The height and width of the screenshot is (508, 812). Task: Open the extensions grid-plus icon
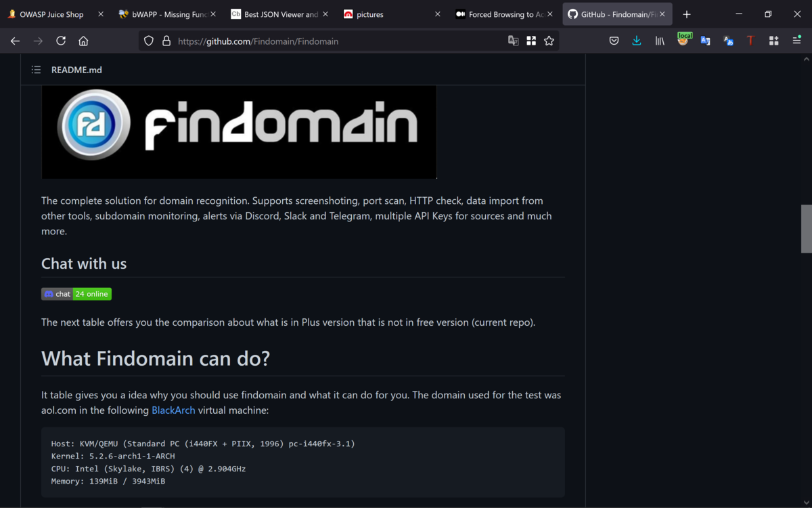[x=773, y=41]
